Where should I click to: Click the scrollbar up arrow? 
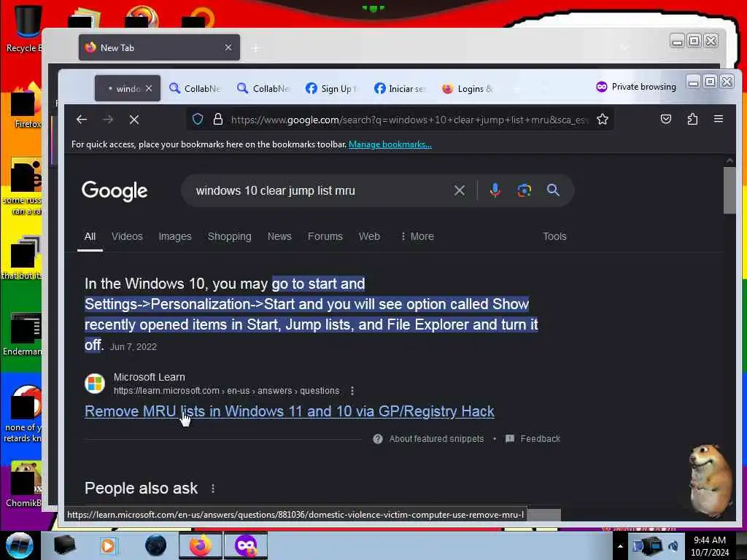729,161
